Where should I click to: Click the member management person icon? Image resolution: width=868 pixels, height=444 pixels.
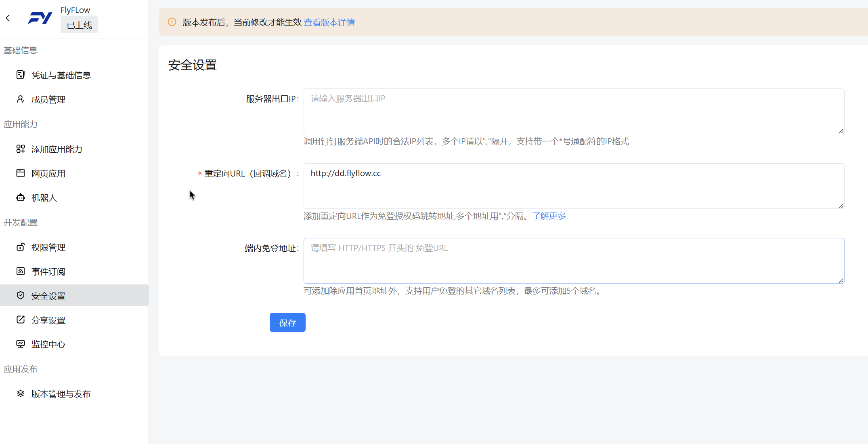(x=21, y=99)
